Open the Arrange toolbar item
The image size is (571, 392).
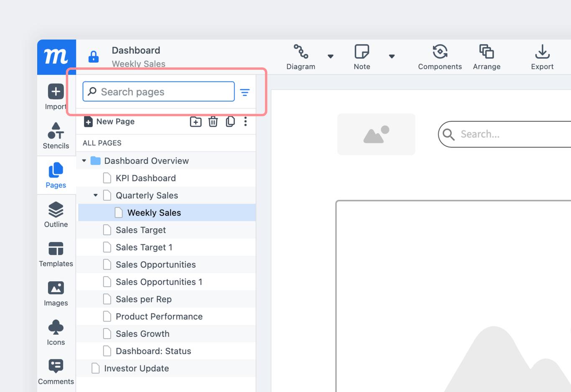(x=487, y=57)
